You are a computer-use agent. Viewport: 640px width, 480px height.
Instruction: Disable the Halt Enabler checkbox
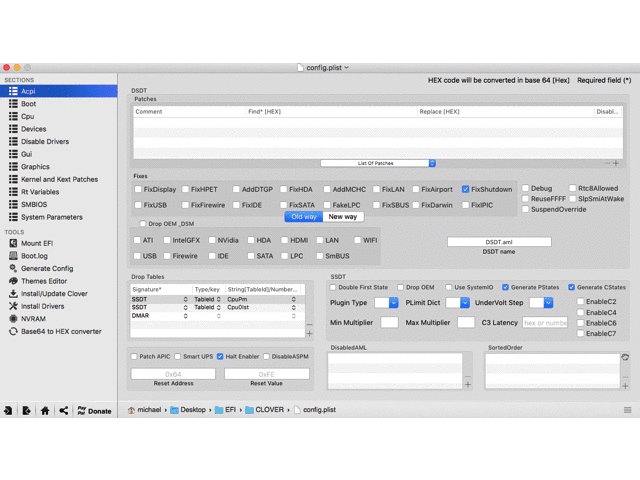tap(220, 356)
